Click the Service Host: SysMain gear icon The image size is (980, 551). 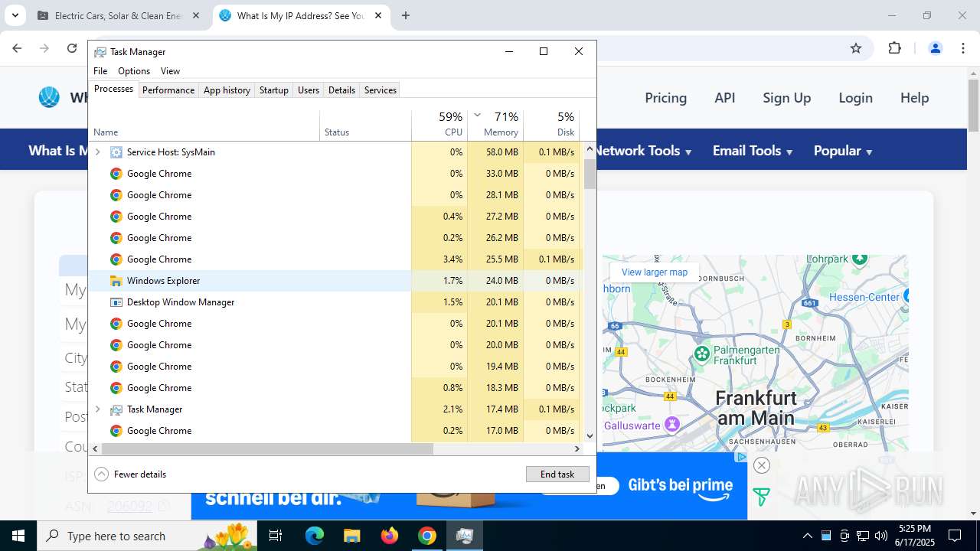(x=116, y=152)
